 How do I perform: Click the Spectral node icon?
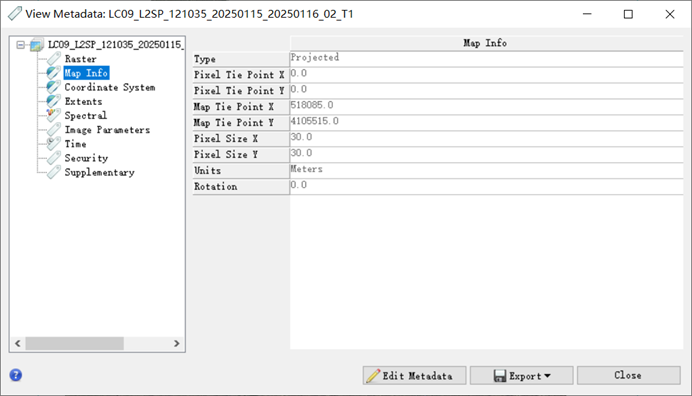[x=53, y=115]
